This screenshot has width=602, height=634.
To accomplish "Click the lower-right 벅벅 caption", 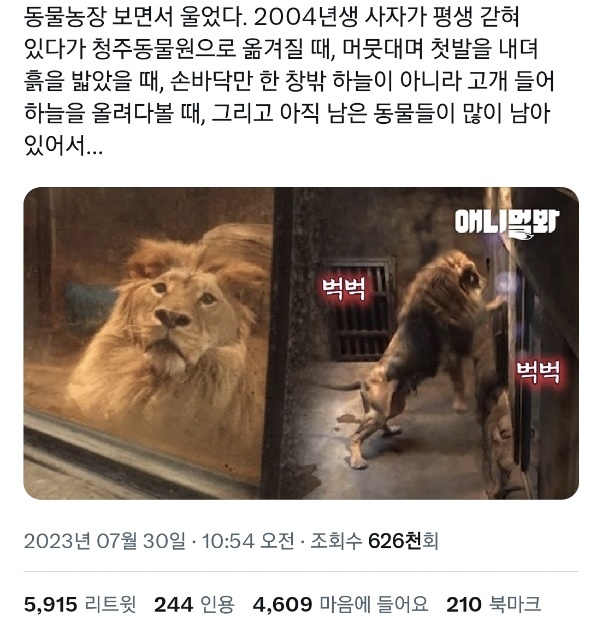I will click(539, 372).
